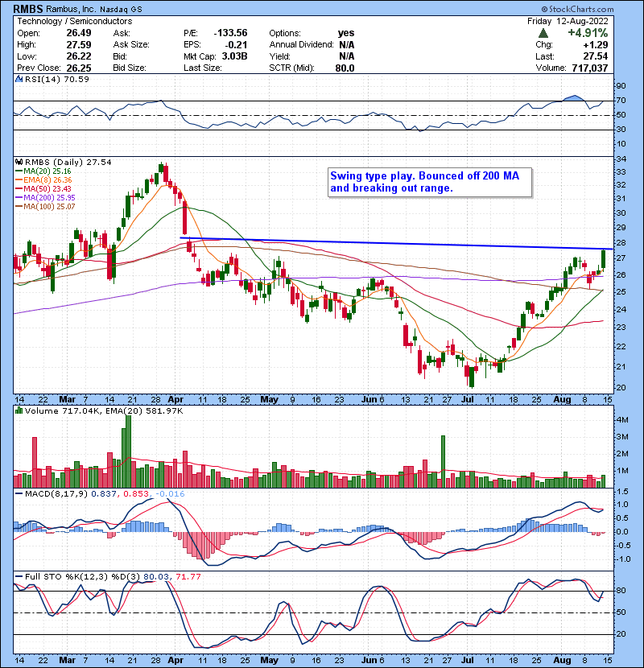Click the RMBS ticker symbol in the header
644x668 pixels.
coord(28,9)
